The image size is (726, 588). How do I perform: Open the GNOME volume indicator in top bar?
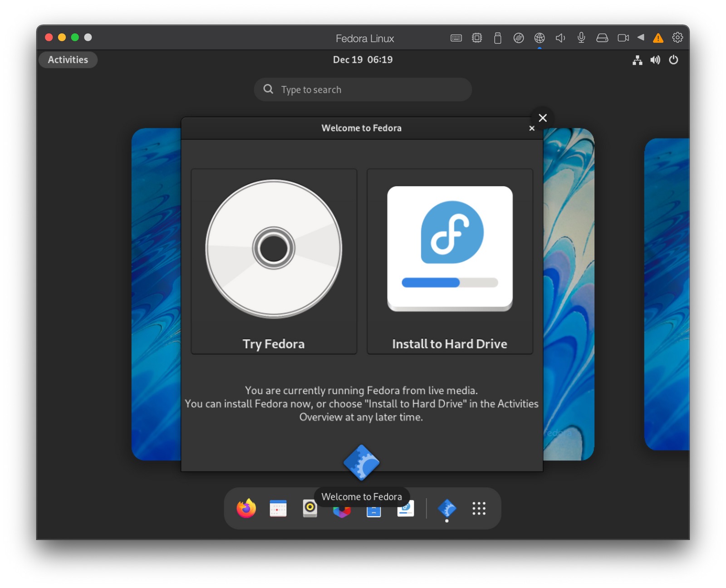(655, 60)
